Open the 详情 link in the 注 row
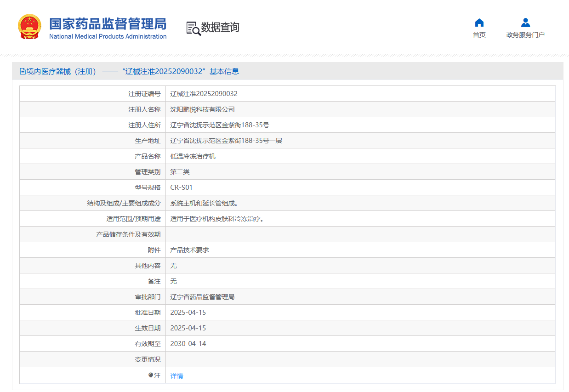This screenshot has height=392, width=569. click(176, 376)
